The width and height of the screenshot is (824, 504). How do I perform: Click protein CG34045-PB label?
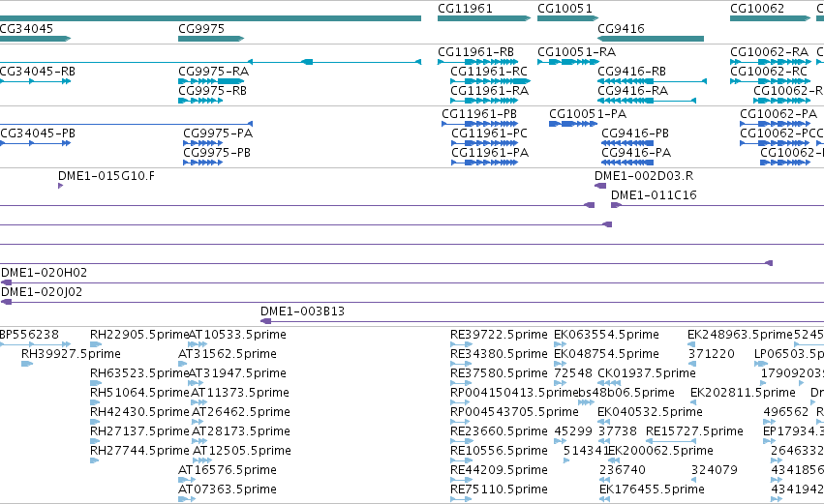point(38,133)
